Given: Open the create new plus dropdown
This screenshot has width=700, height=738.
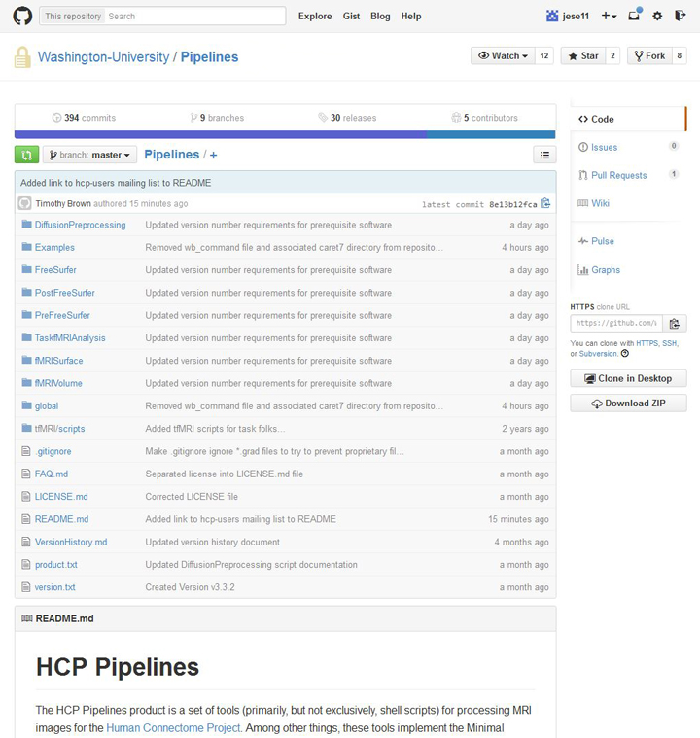Looking at the screenshot, I should 609,16.
